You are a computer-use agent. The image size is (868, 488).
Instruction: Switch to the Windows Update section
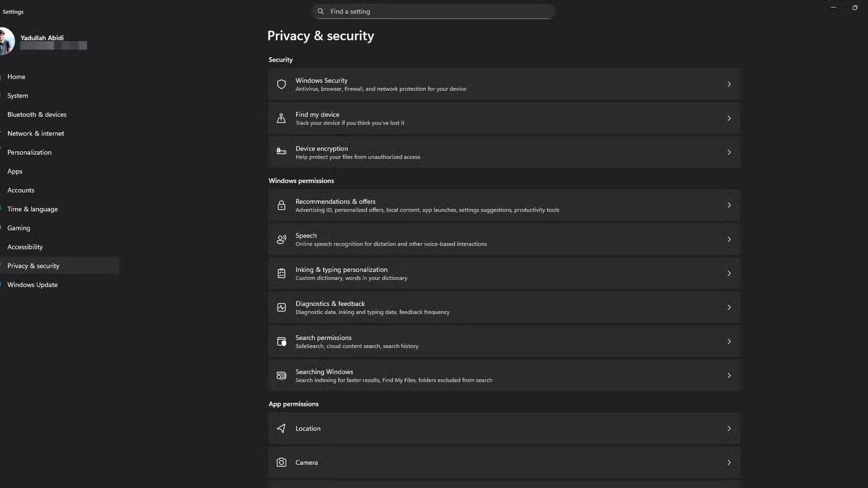(32, 284)
